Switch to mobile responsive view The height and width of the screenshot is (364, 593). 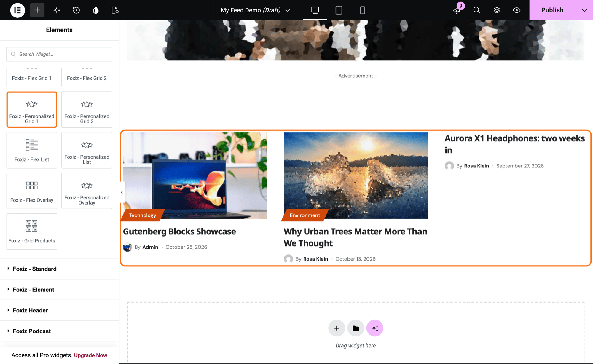(x=362, y=10)
